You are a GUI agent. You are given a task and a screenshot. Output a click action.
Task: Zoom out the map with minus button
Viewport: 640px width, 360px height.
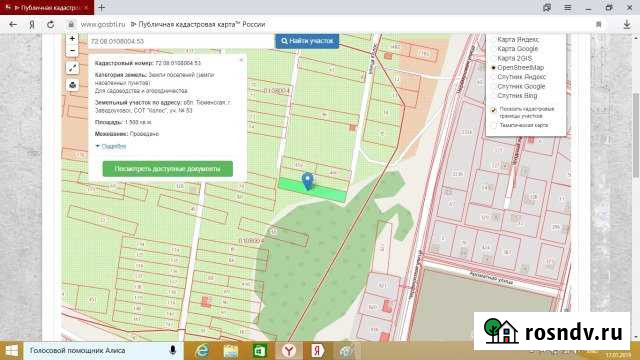[72, 51]
